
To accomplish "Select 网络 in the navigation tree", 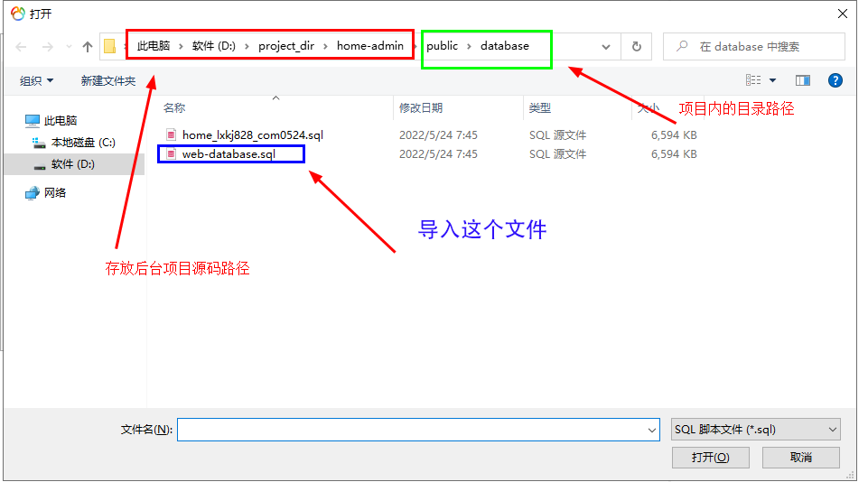I will click(x=55, y=192).
